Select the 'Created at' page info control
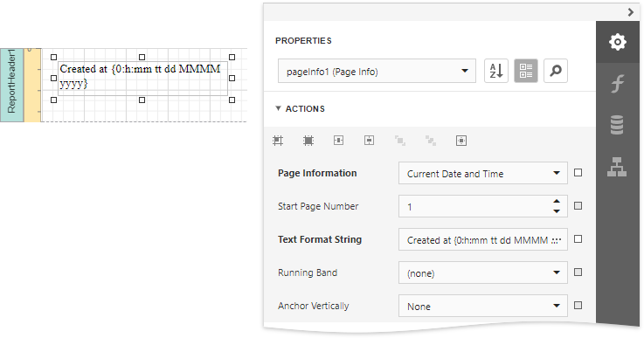 (x=142, y=79)
